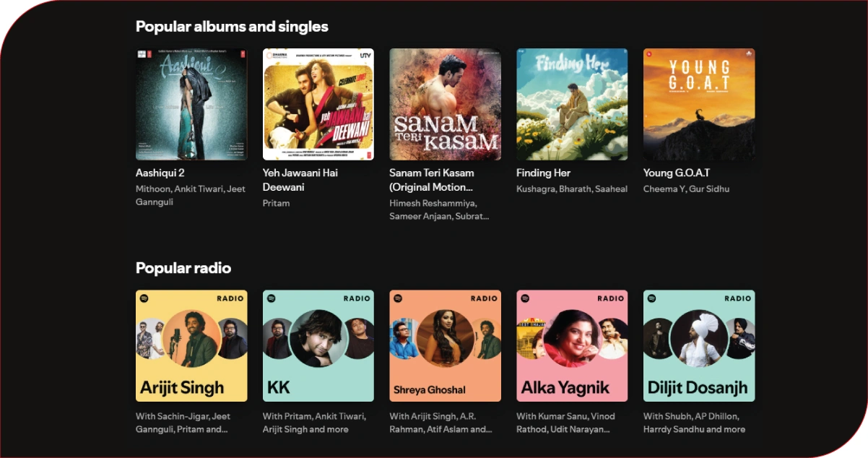
Task: Open the Popular radio section heading
Action: [183, 268]
